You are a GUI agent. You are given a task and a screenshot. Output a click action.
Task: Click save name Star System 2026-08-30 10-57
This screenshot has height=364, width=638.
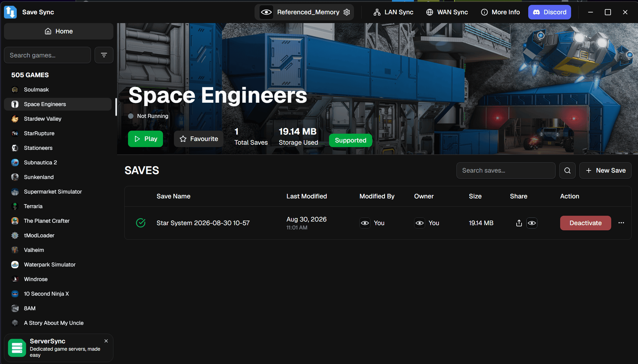(203, 223)
